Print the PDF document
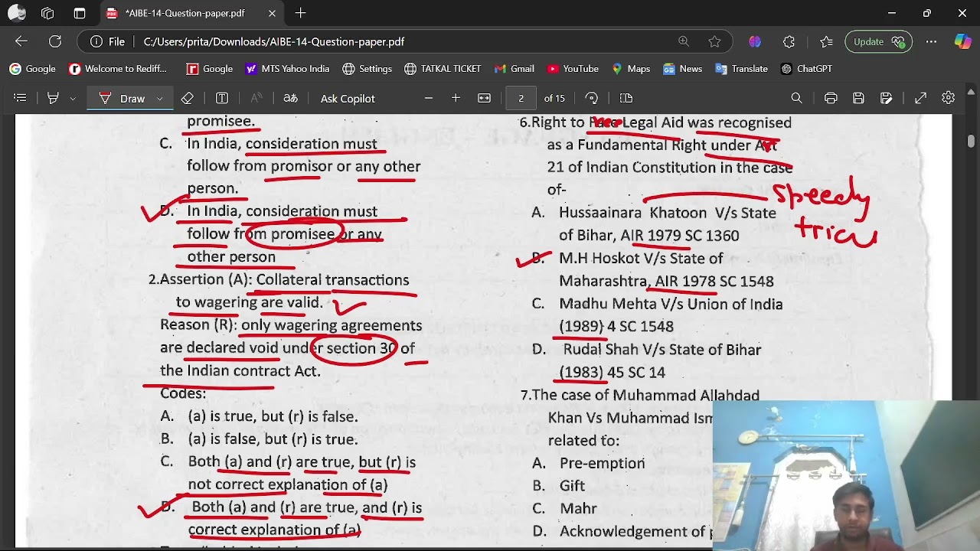The height and width of the screenshot is (551, 980). 831,98
